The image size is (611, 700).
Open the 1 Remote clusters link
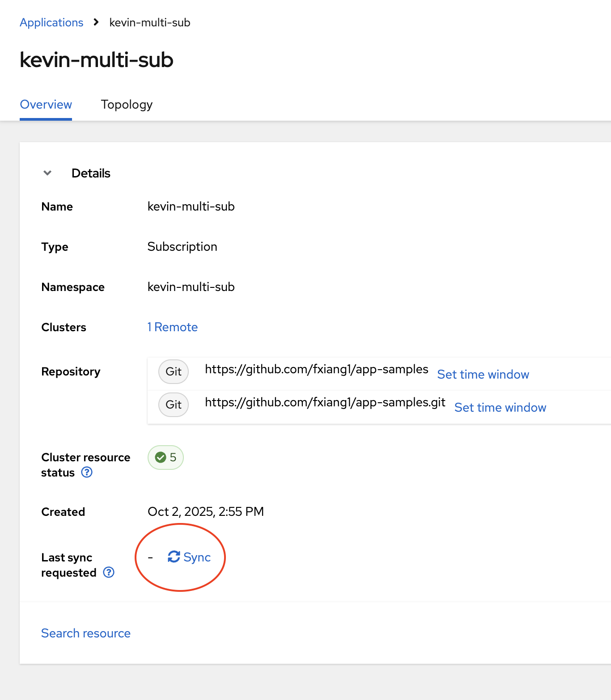coord(173,327)
